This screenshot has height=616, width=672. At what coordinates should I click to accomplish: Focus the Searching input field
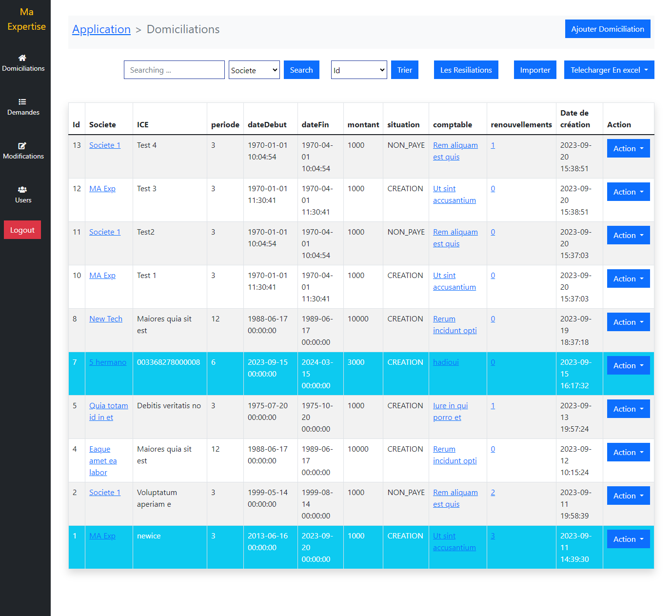174,70
